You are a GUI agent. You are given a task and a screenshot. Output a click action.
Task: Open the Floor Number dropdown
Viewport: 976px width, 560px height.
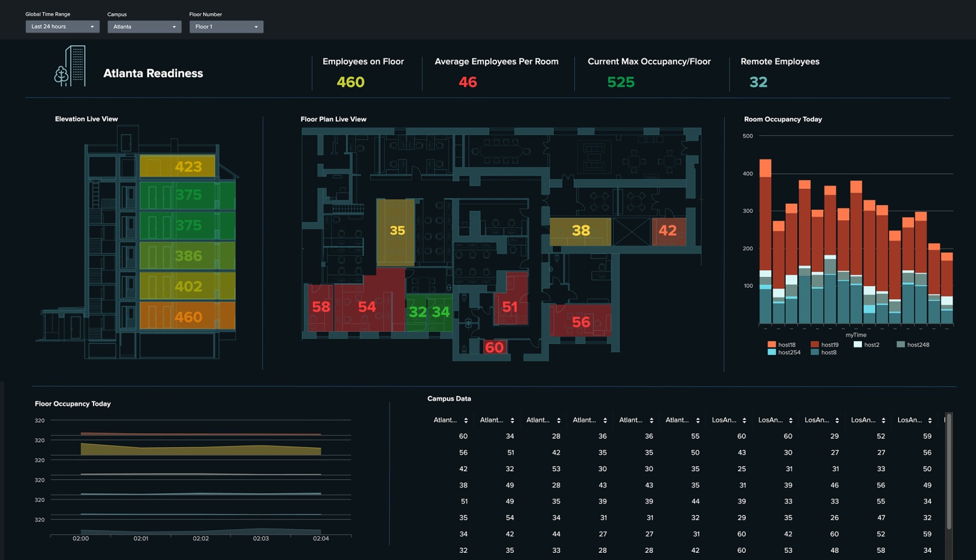click(x=226, y=27)
